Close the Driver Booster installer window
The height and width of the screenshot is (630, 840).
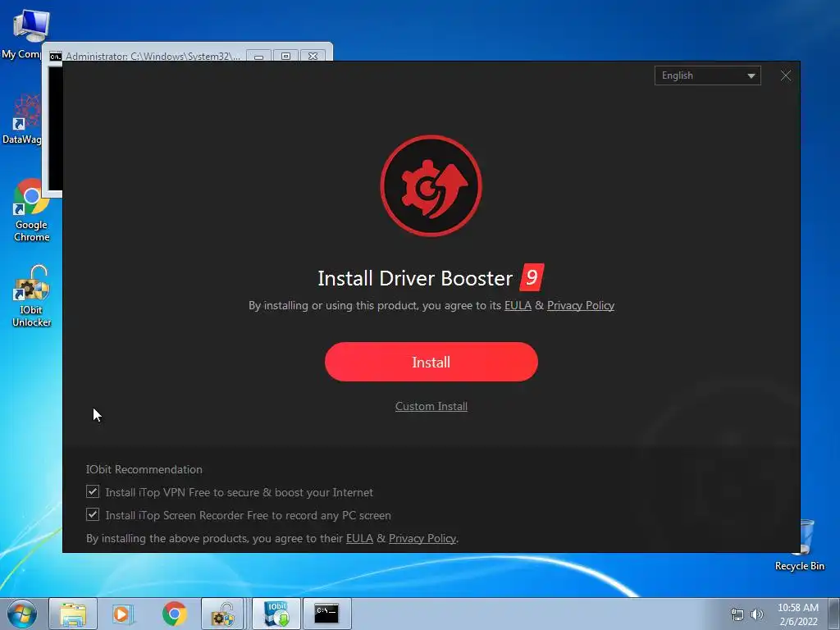pyautogui.click(x=785, y=75)
